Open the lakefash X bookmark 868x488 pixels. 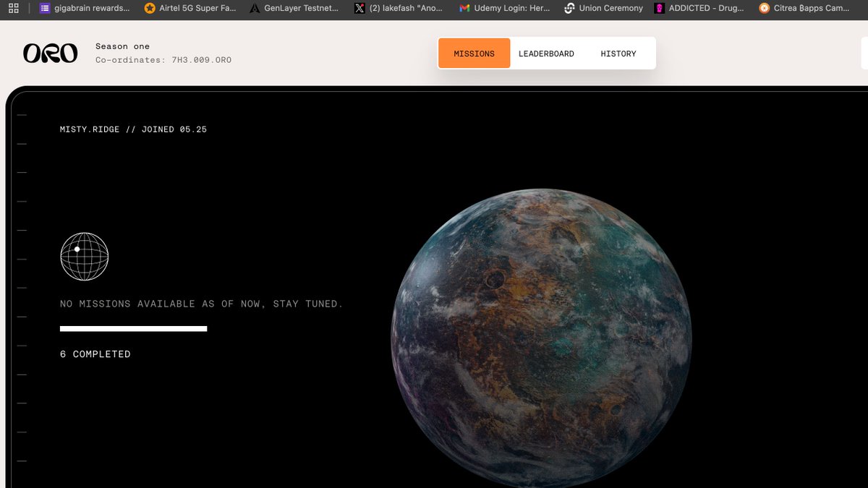pyautogui.click(x=398, y=8)
